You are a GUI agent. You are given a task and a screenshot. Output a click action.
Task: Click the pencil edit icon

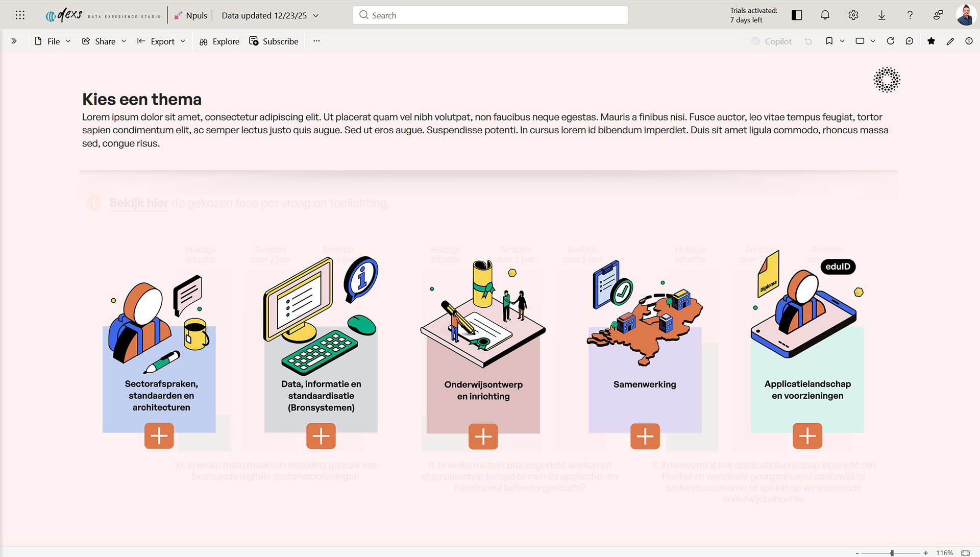(950, 41)
